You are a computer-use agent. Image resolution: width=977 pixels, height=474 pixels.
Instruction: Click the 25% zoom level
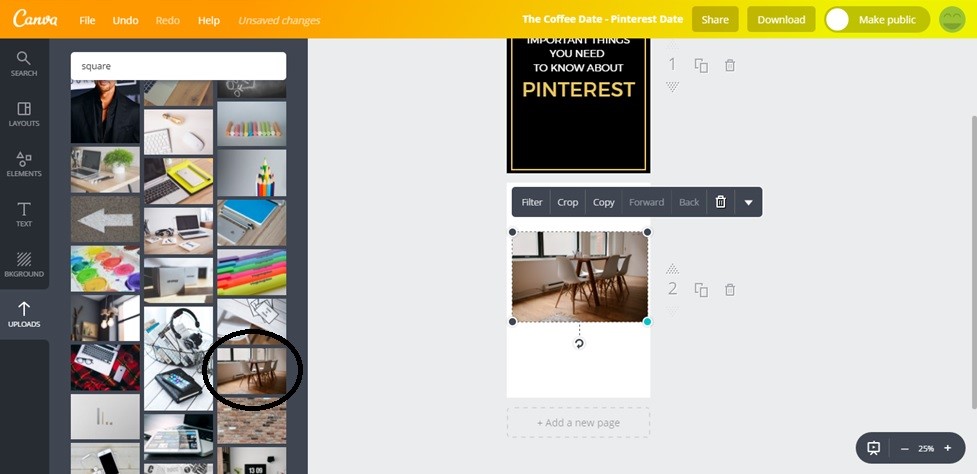[x=926, y=448]
